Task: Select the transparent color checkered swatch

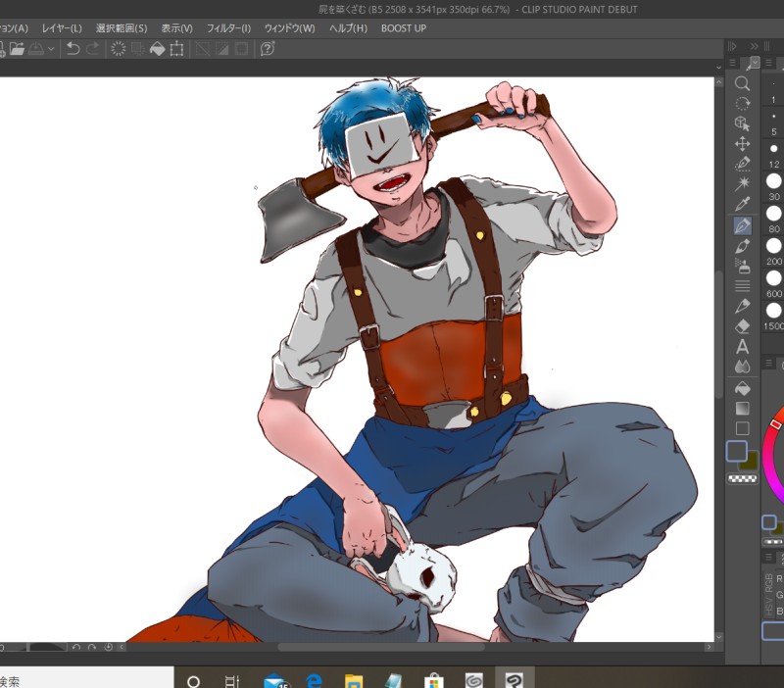Action: (742, 479)
